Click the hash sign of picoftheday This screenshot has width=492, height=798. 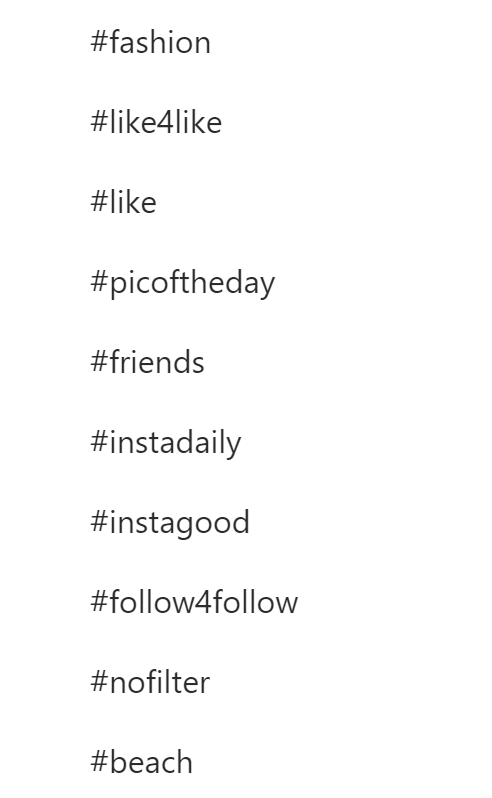click(x=99, y=282)
